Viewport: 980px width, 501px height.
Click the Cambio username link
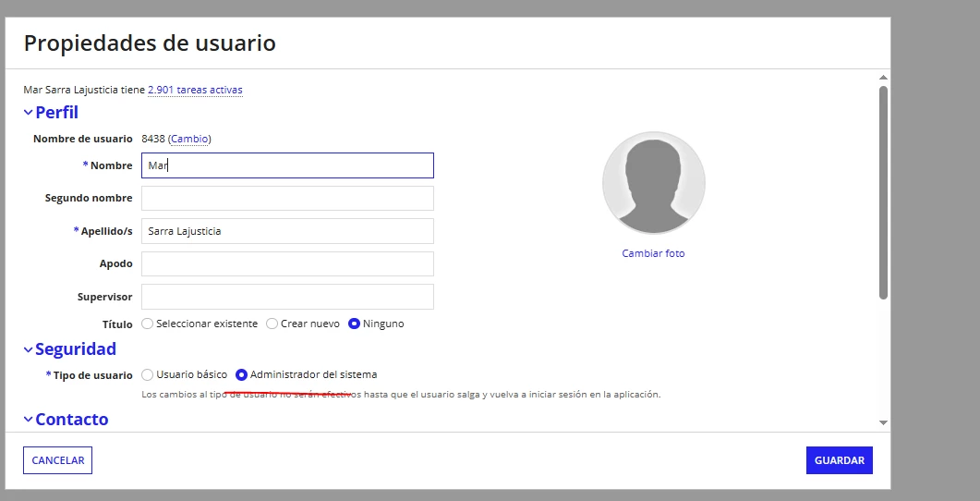189,139
